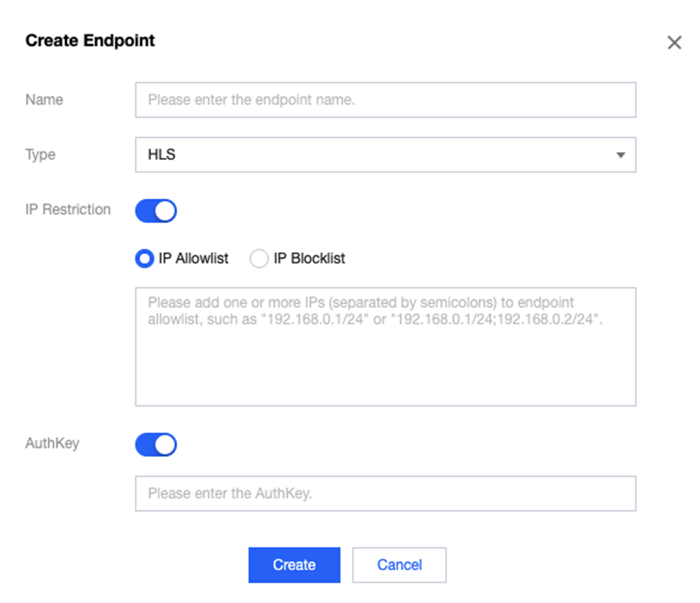Click the AuthKey input field
Image resolution: width=700 pixels, height=603 pixels.
pyautogui.click(x=385, y=493)
